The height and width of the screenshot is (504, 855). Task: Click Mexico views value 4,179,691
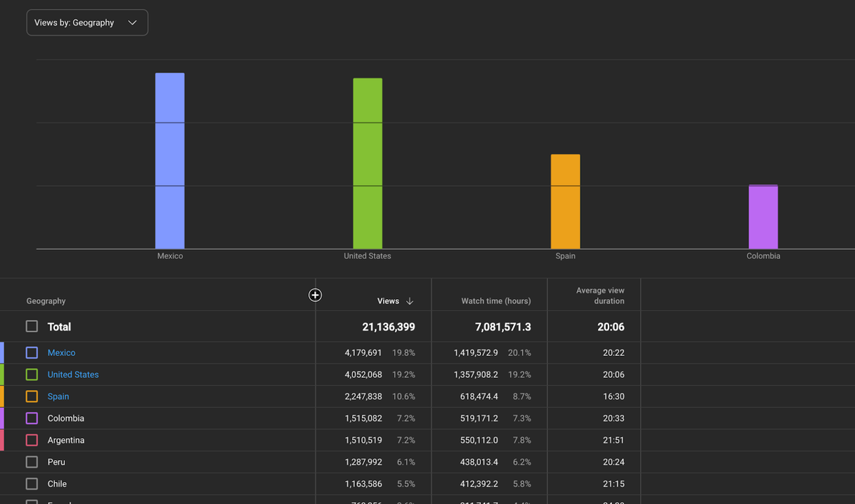pos(363,352)
